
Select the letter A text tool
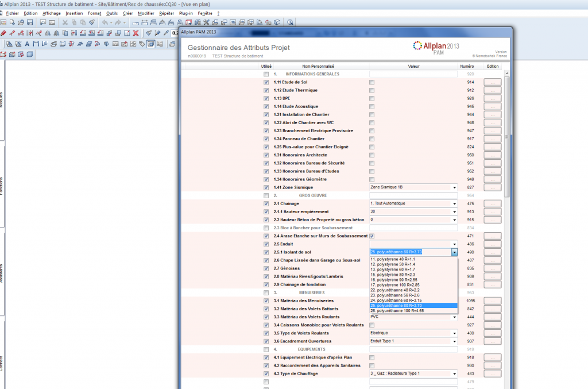[27, 44]
